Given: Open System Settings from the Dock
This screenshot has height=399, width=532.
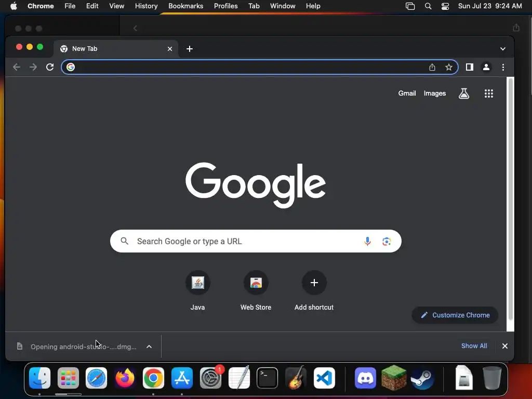Looking at the screenshot, I should point(211,378).
